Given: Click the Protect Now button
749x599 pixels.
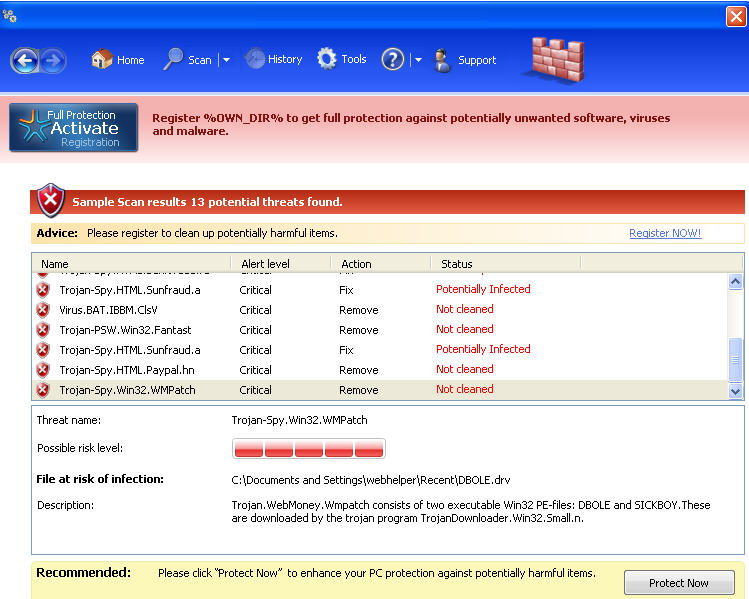Looking at the screenshot, I should tap(679, 583).
